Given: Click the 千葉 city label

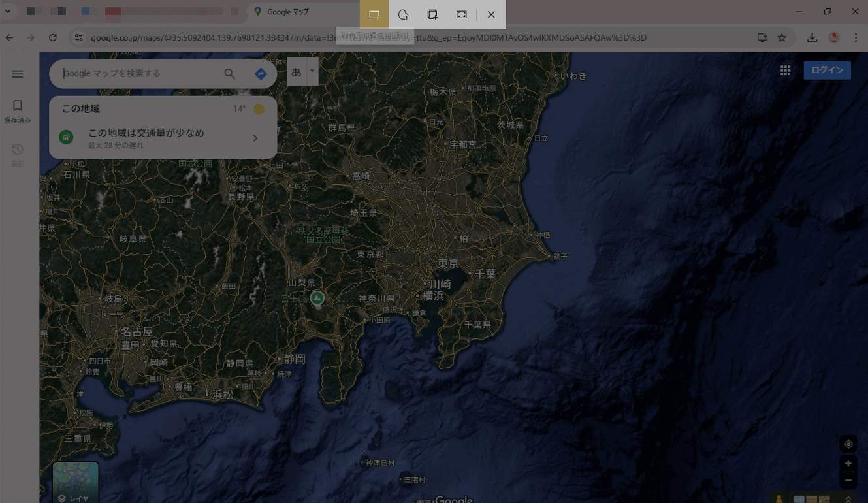Looking at the screenshot, I should tap(485, 274).
